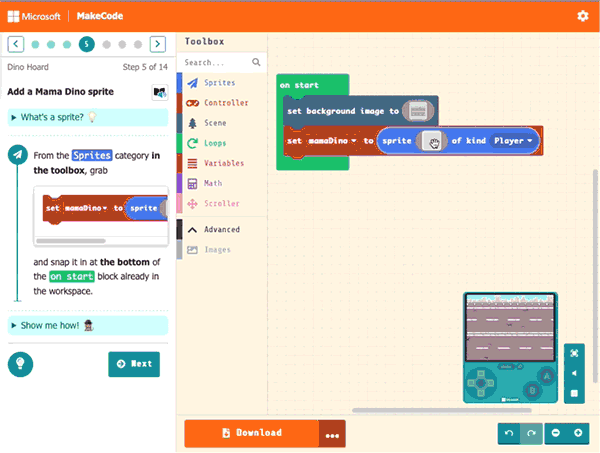
Task: Click the MakeCode home link
Action: click(x=100, y=16)
